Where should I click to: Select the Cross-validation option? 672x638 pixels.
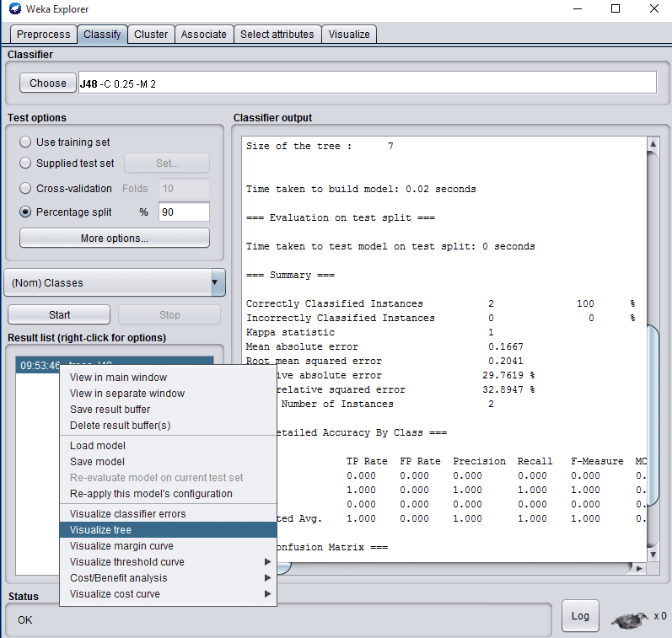click(x=66, y=189)
